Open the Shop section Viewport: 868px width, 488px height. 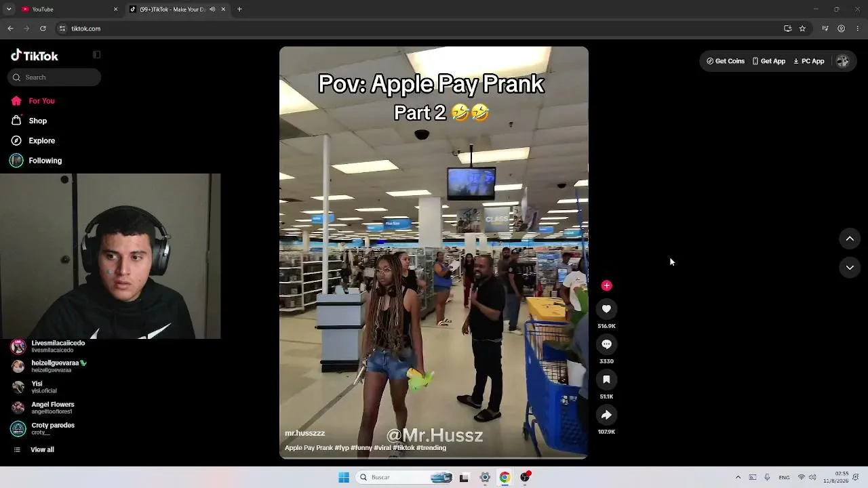(x=28, y=121)
